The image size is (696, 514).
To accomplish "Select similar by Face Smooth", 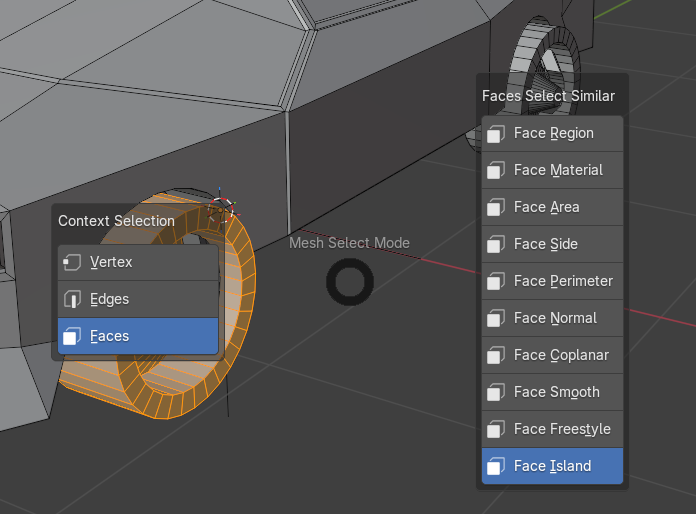I will (x=552, y=392).
